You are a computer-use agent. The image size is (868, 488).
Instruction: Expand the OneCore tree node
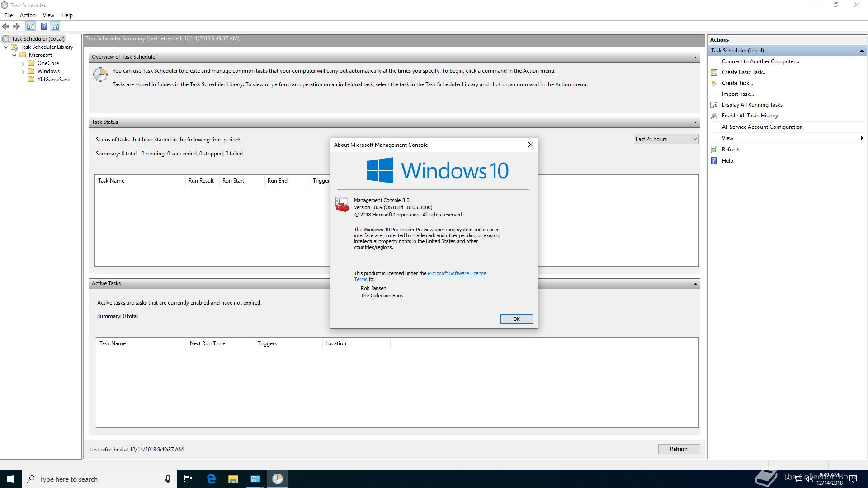click(23, 63)
